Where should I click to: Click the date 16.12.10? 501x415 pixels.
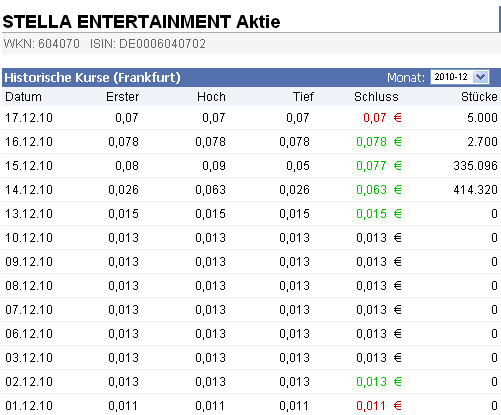(29, 142)
